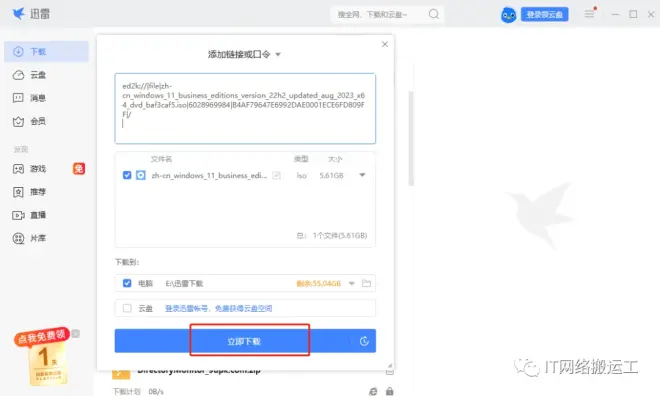Click the browser icon in status bar
The width and height of the screenshot is (660, 396).
(x=373, y=391)
